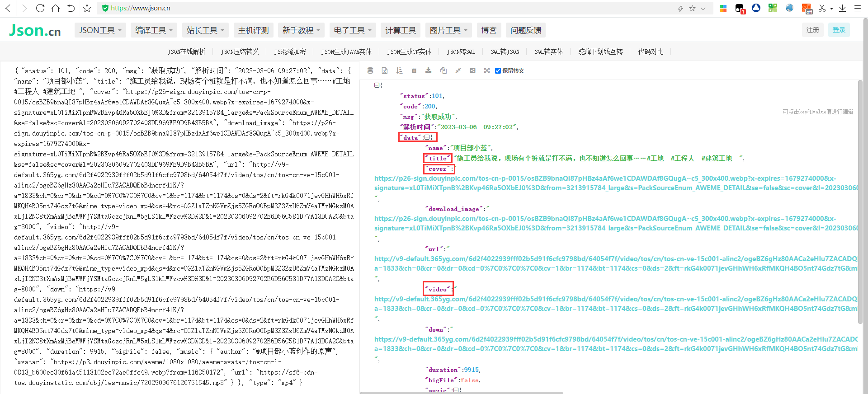
Task: Click the green squares extension icon
Action: pos(773,8)
